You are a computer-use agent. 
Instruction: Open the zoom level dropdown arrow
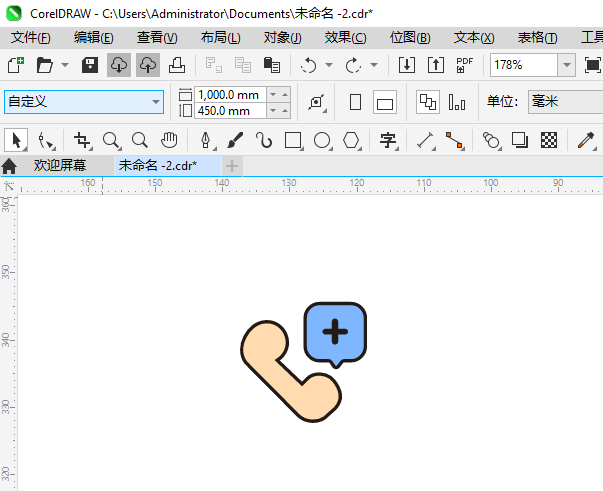pyautogui.click(x=566, y=65)
